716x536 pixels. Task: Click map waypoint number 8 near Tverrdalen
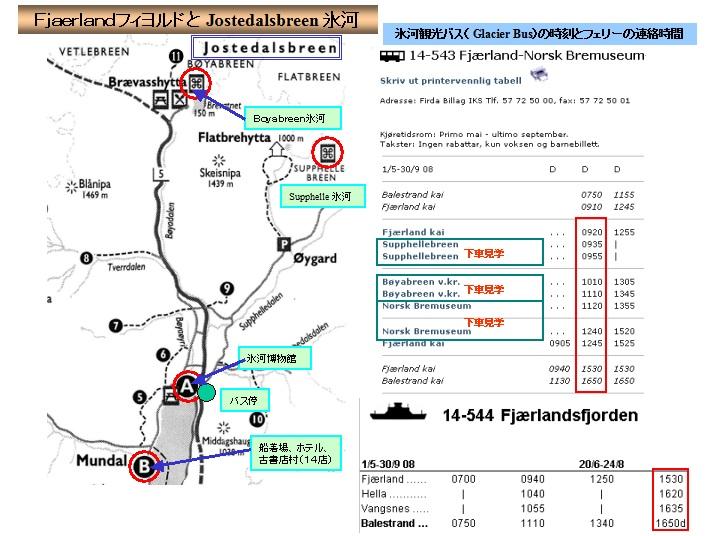coord(87,258)
